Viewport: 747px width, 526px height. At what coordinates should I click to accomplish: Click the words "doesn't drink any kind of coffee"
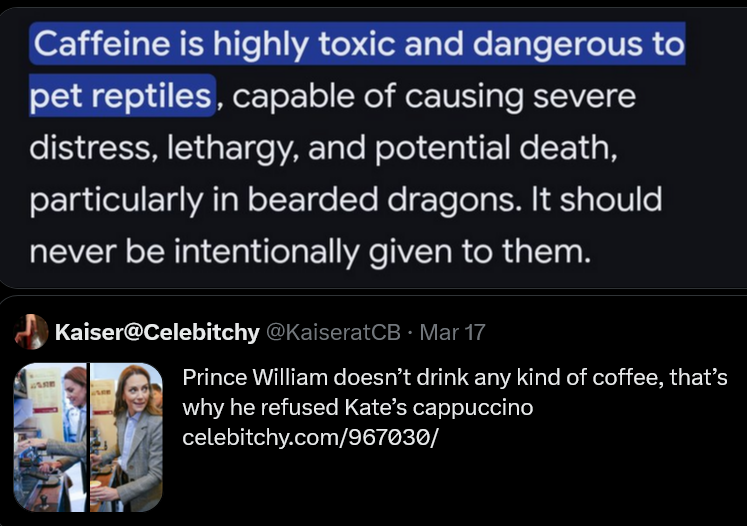point(490,378)
